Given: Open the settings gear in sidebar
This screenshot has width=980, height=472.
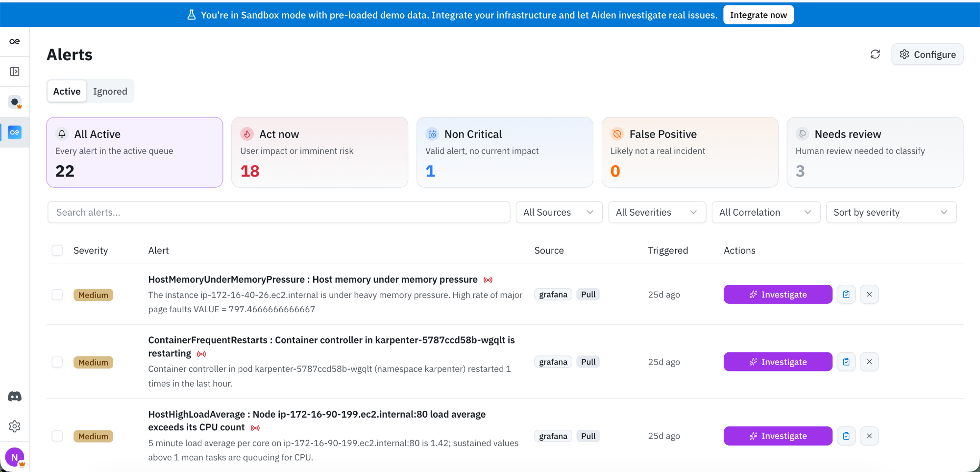Looking at the screenshot, I should click(15, 426).
